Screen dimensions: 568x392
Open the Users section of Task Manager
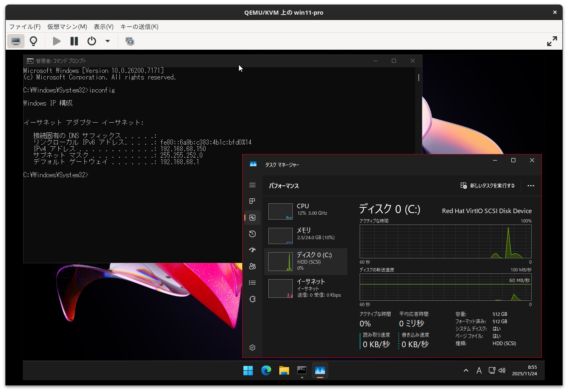tap(252, 266)
